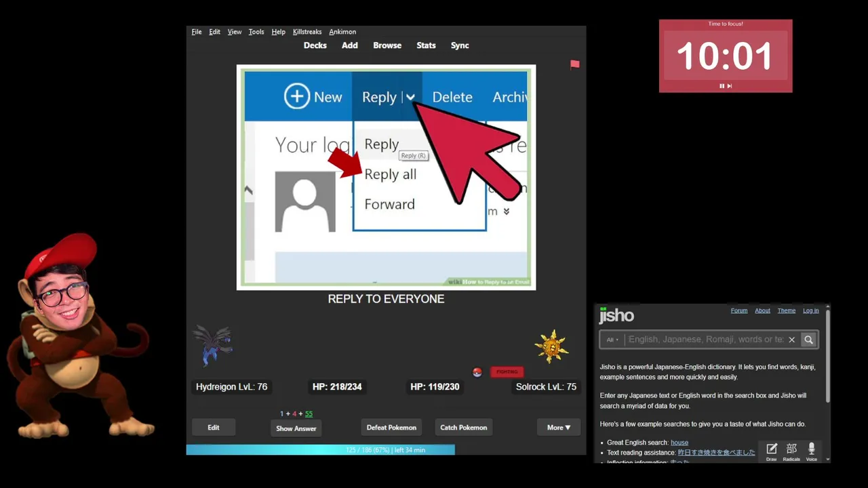
Task: Open the Killstreaks menu
Action: tap(307, 32)
